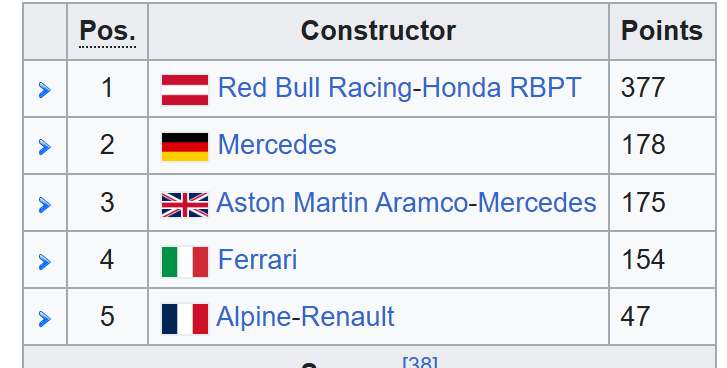Click the Italian flag icon beside Ferrari
Screen dimensions: 727x368
pyautogui.click(x=185, y=262)
